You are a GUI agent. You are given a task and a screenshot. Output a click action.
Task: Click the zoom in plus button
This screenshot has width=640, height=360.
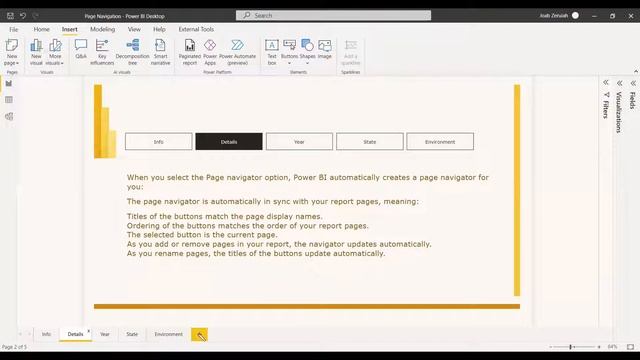[x=599, y=347]
